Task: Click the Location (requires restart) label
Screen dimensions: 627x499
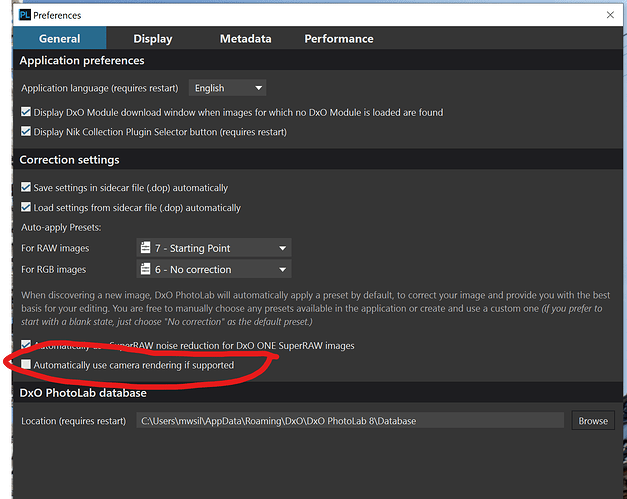Action: [74, 421]
